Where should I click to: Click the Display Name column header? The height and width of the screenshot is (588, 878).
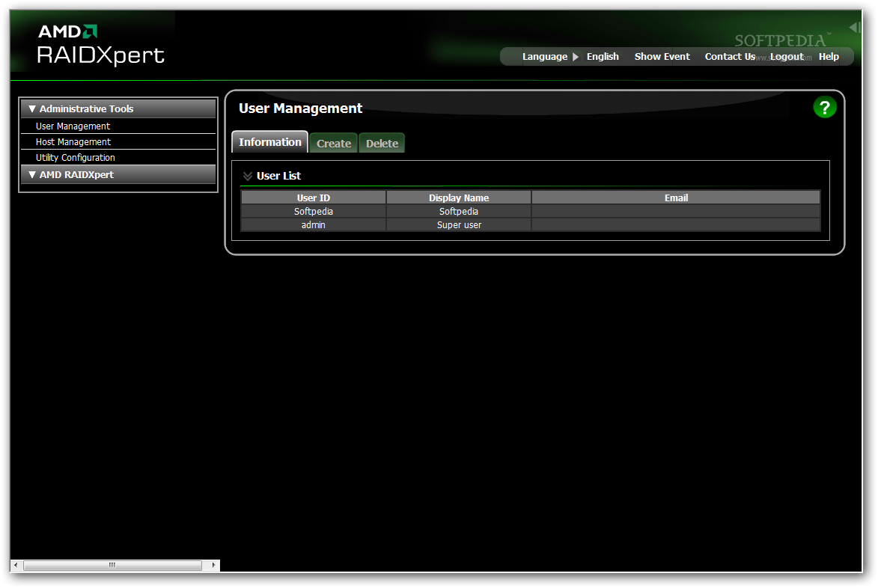pos(459,197)
